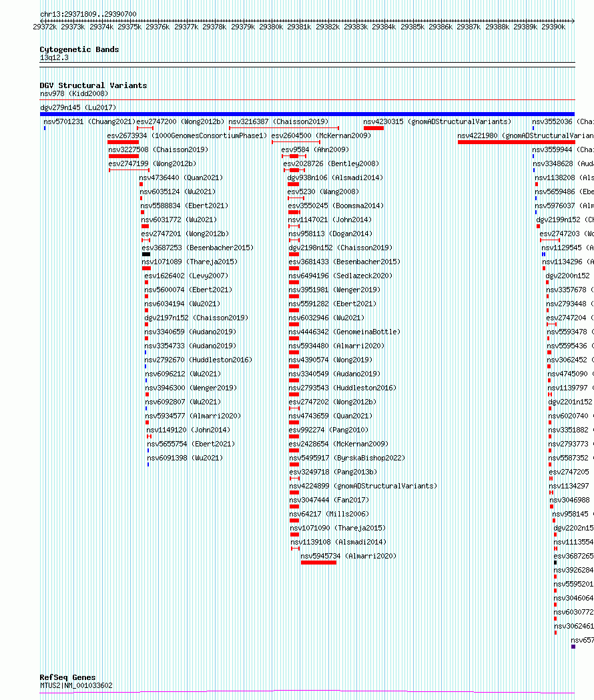
Task: Open variant nsv5701231 (Chuang2021)
Action: [x=89, y=121]
